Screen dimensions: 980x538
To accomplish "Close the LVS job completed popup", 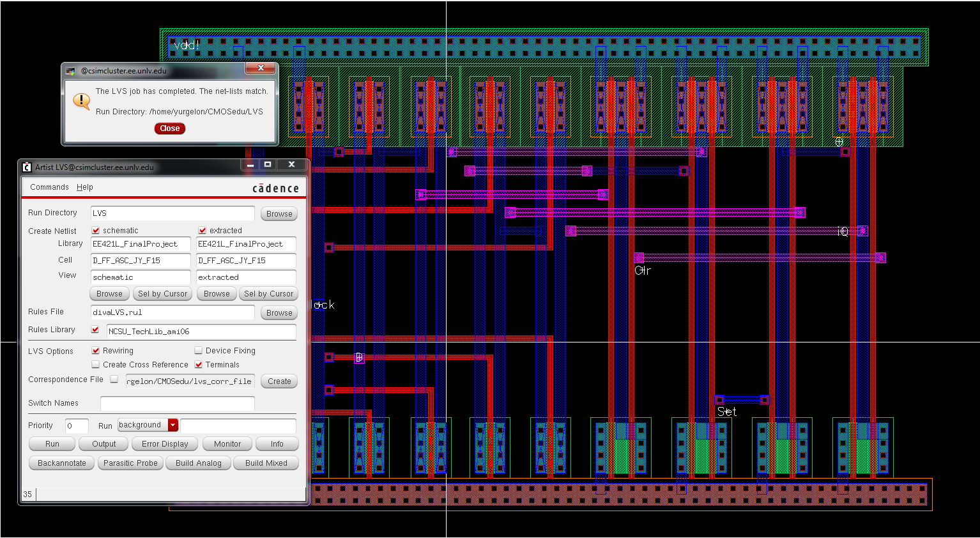I will [x=169, y=128].
